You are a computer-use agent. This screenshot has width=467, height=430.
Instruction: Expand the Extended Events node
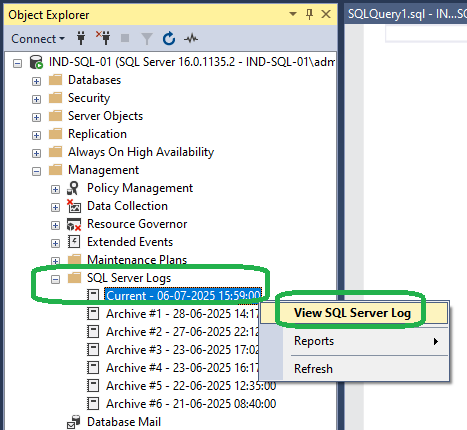coord(55,243)
